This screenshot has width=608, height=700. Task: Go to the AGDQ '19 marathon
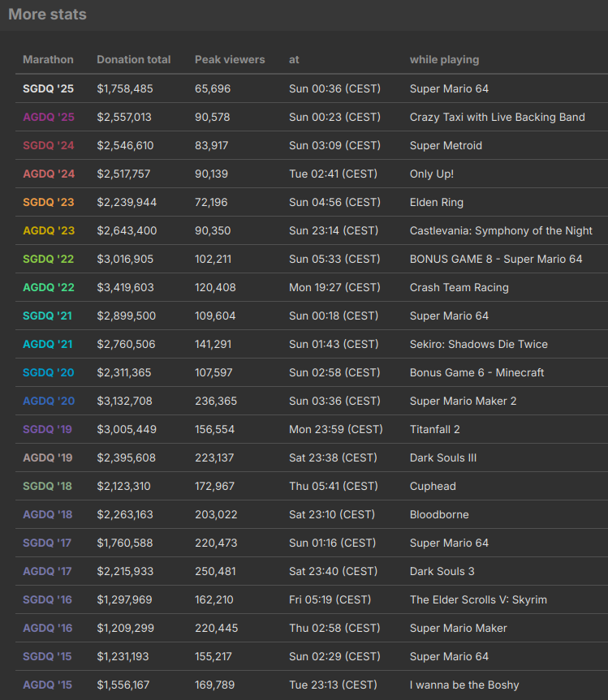[x=47, y=457]
